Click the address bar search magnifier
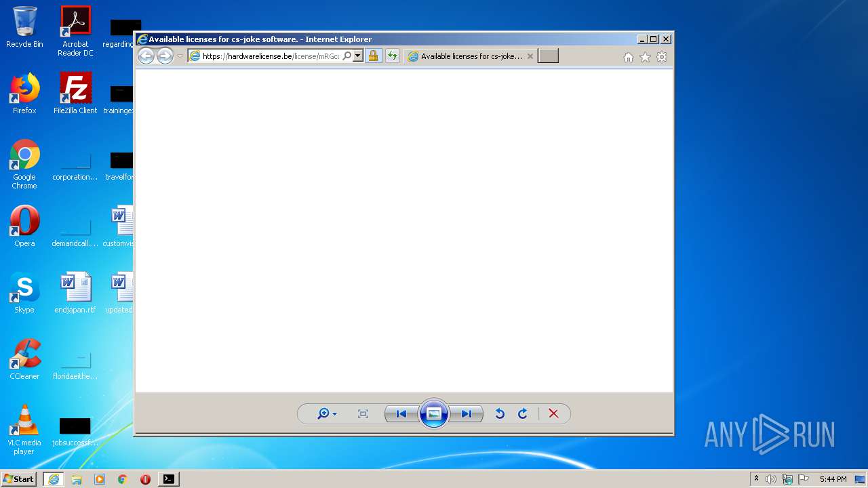 pyautogui.click(x=347, y=56)
